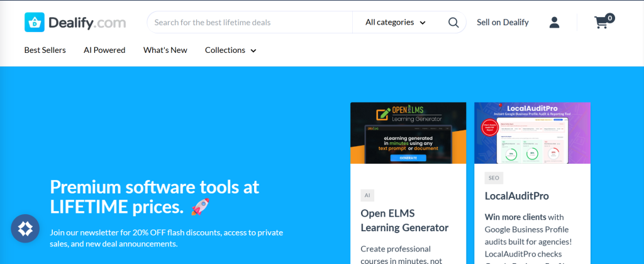644x264 pixels.
Task: Click the Dealify.com logo
Action: coord(75,22)
